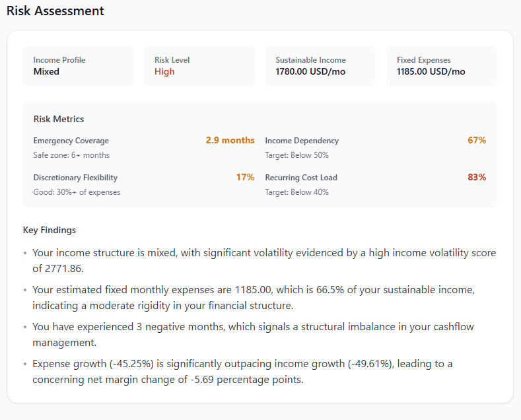Click the 83% recurring cost value
The image size is (521, 420).
tap(477, 178)
